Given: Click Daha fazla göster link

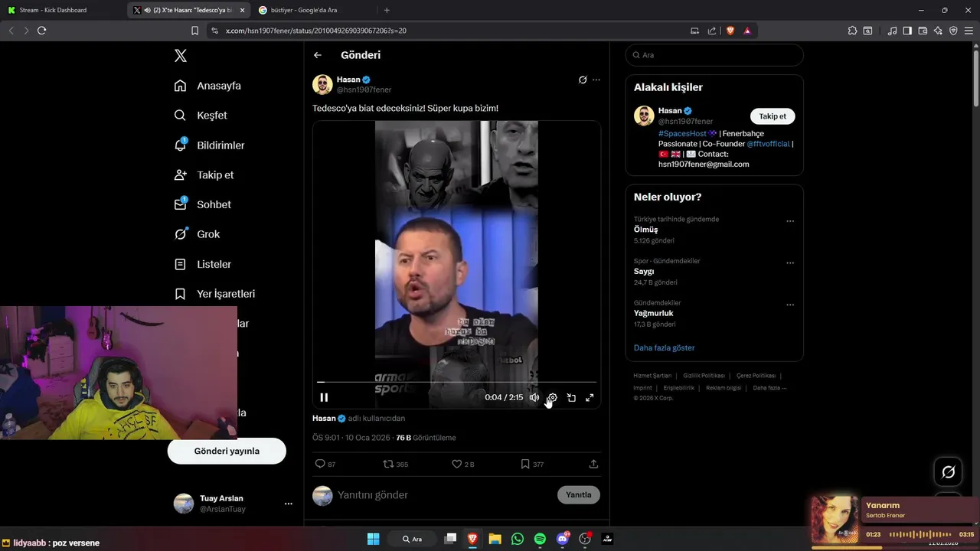Looking at the screenshot, I should (664, 347).
